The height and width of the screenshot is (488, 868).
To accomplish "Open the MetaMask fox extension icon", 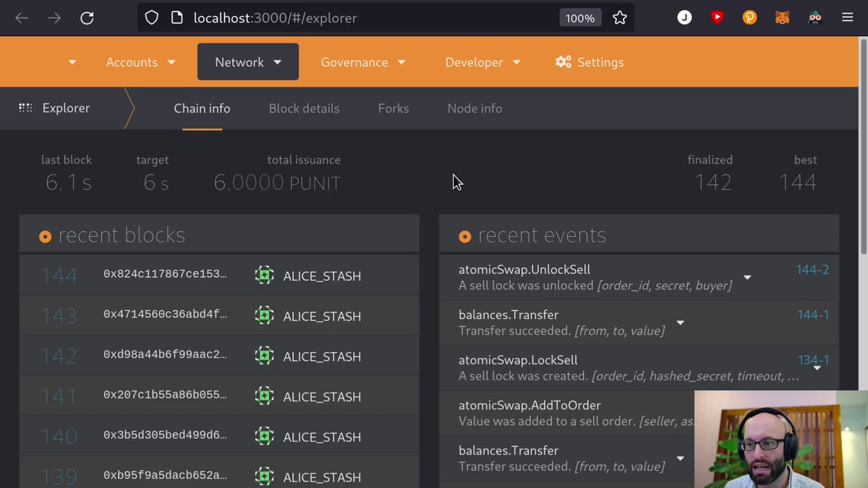I will [783, 18].
